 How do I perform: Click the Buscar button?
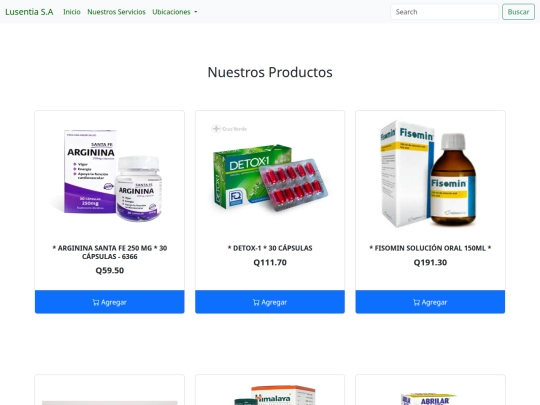518,12
